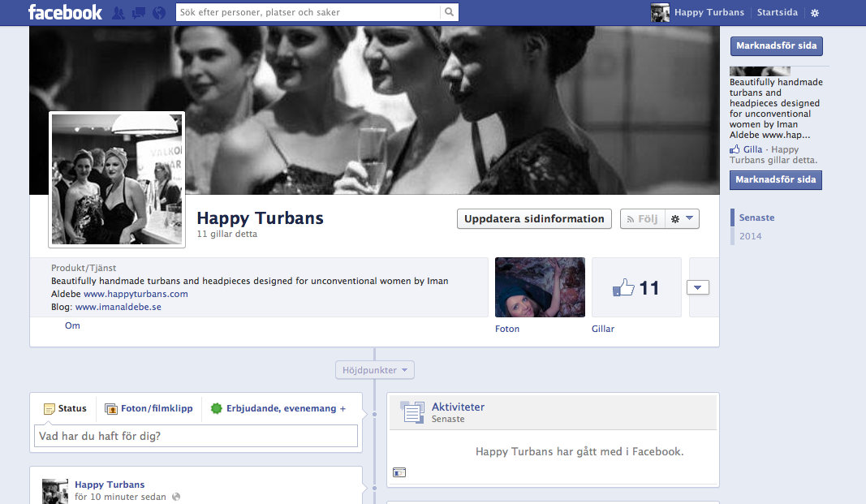
Task: Open the Foton thumbnail
Action: point(540,287)
